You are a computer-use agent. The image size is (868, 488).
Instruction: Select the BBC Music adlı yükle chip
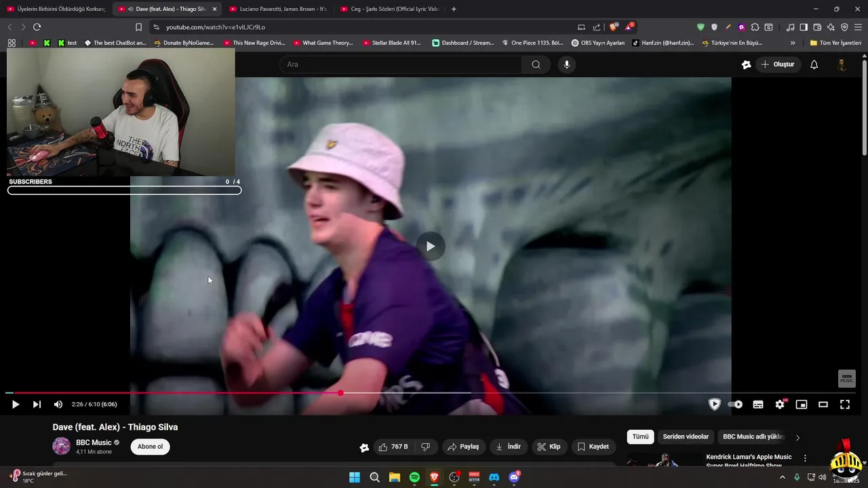753,437
